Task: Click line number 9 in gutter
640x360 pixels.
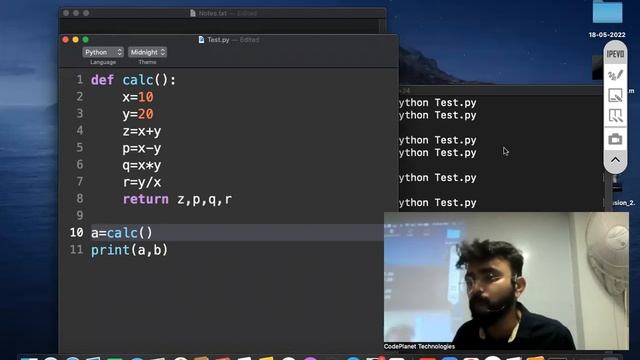Action: point(80,215)
